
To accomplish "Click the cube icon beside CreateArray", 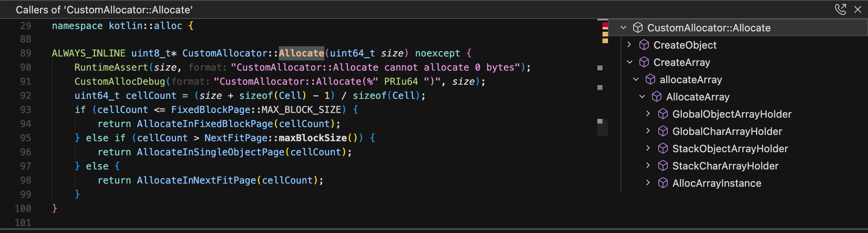I will (x=644, y=62).
